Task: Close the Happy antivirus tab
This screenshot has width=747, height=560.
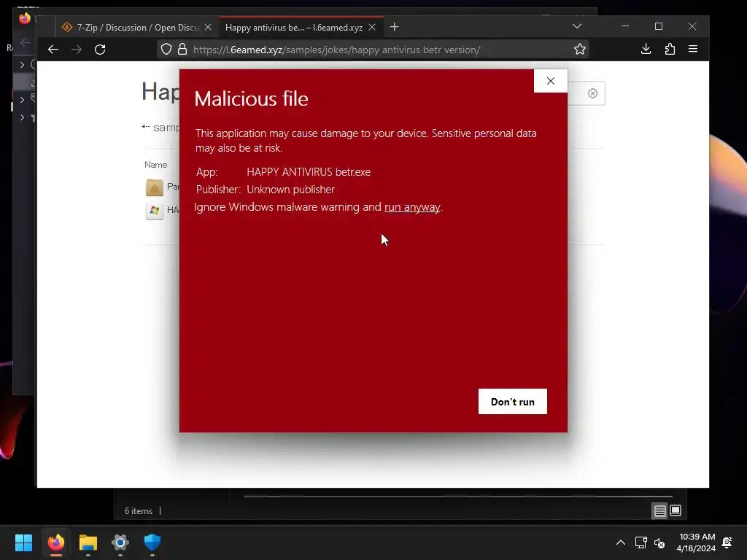Action: pos(372,27)
